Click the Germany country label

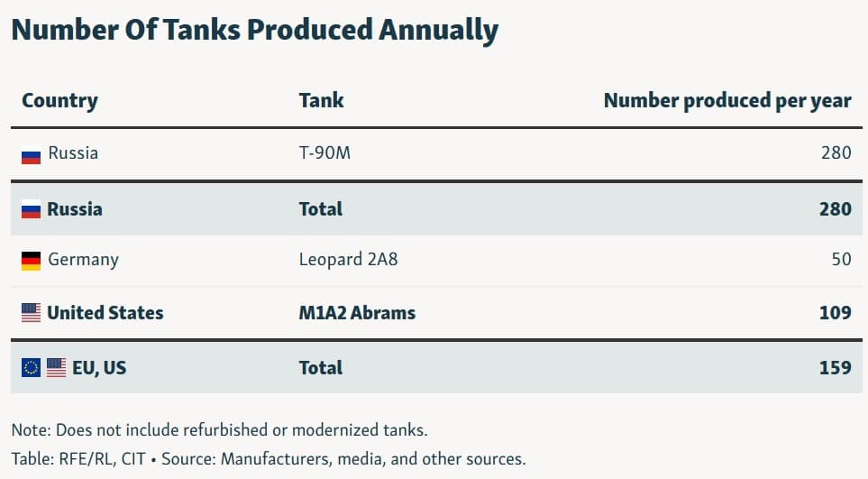(83, 260)
